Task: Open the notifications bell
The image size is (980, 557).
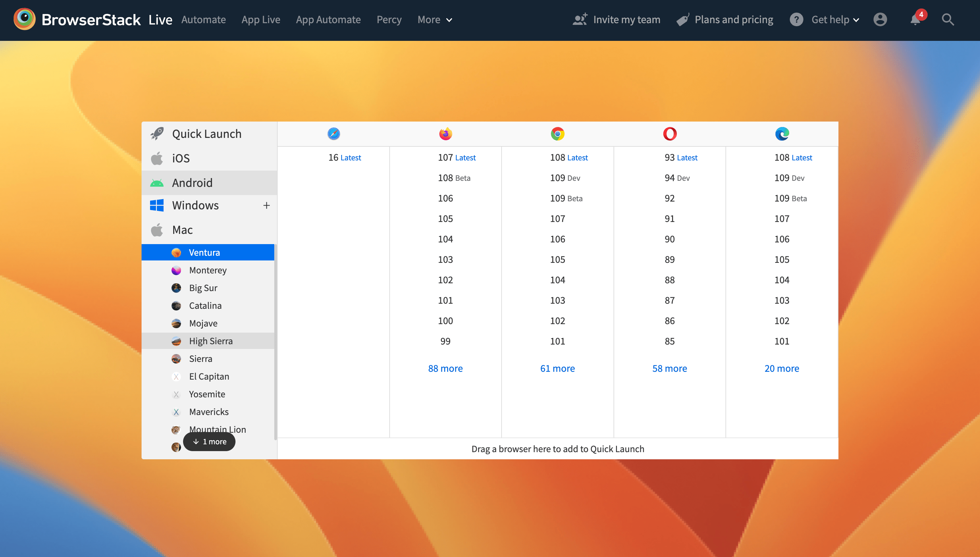Action: coord(915,19)
